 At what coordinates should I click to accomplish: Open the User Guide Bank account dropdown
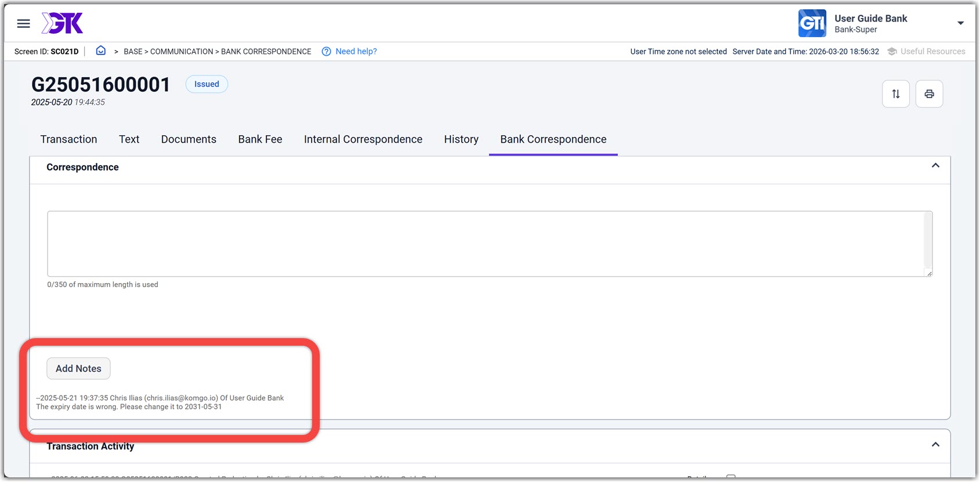click(960, 23)
